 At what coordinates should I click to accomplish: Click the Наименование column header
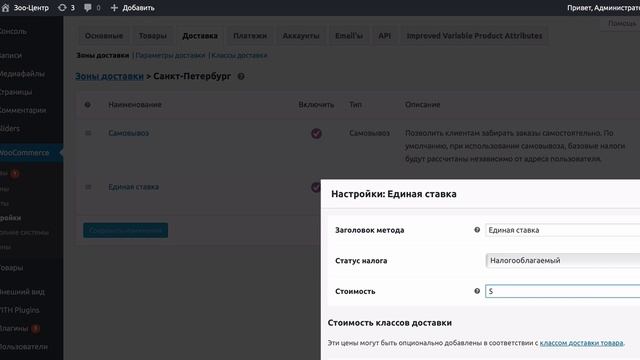135,105
